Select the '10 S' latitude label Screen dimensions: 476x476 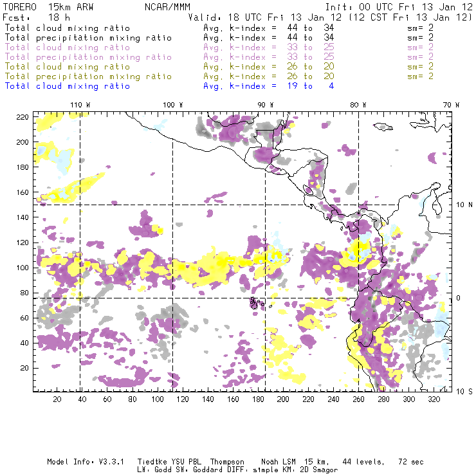(464, 391)
